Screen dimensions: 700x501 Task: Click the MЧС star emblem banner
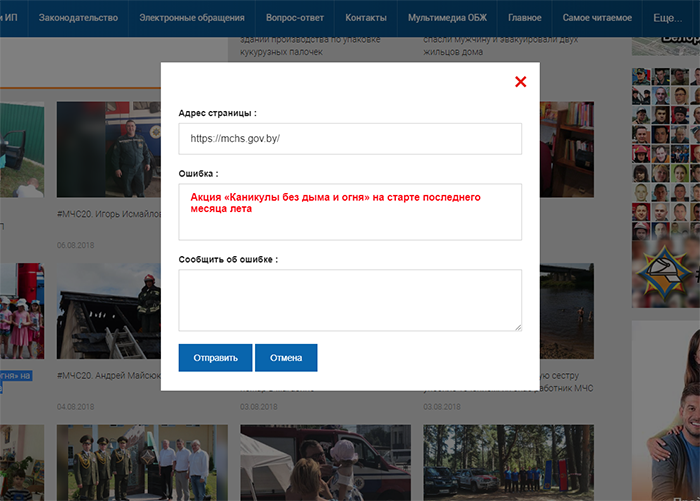point(666,273)
